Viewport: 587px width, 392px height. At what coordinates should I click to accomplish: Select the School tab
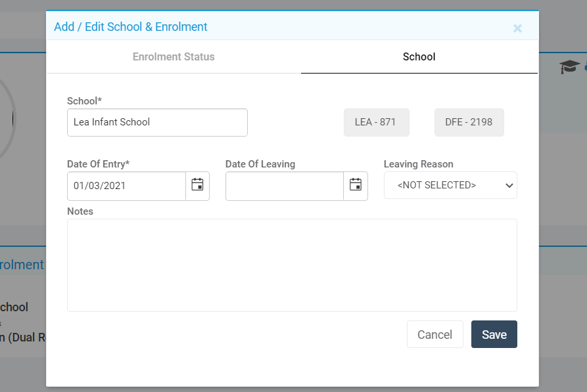(x=419, y=57)
